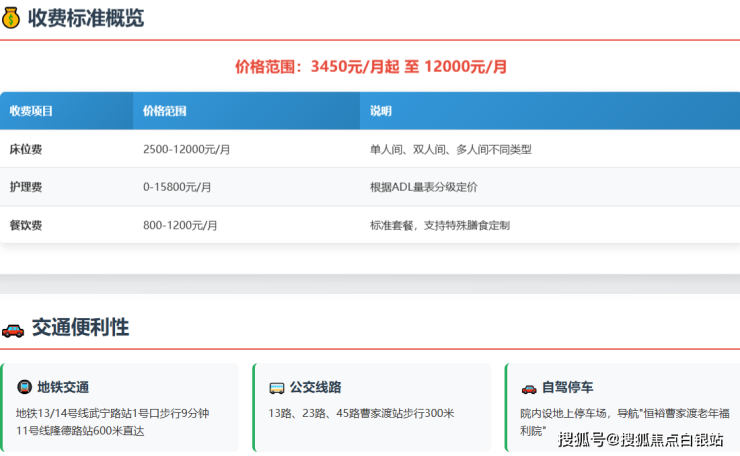Click the red 价格范围 summary text

tap(370, 67)
